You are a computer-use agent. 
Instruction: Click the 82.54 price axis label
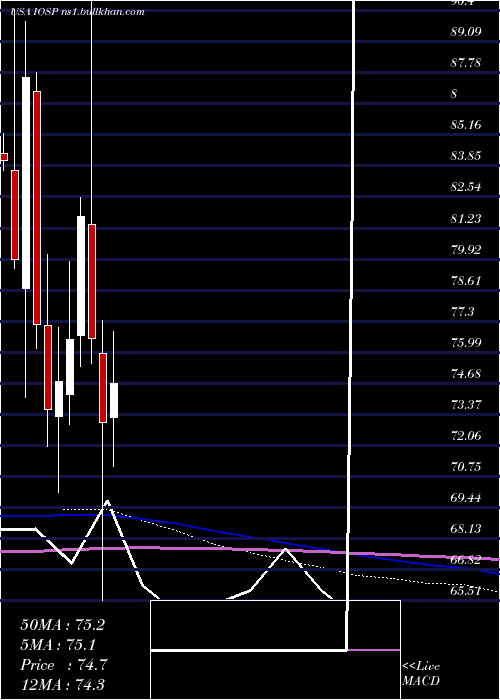[x=466, y=187]
